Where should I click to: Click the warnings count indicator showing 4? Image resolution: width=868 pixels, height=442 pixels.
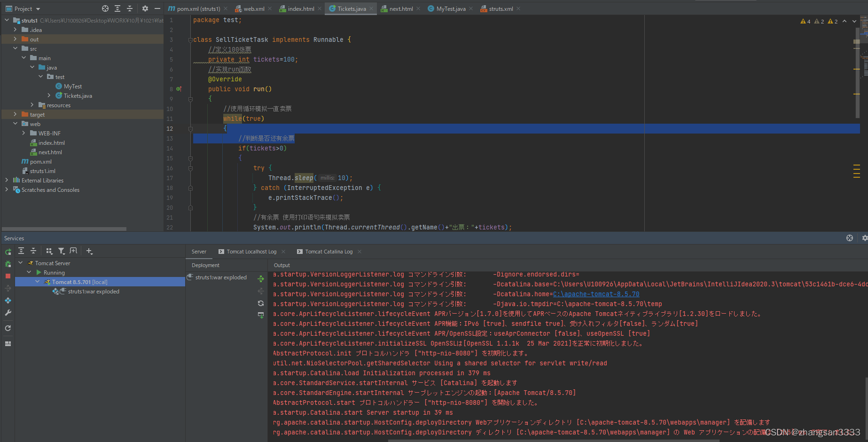pyautogui.click(x=805, y=21)
